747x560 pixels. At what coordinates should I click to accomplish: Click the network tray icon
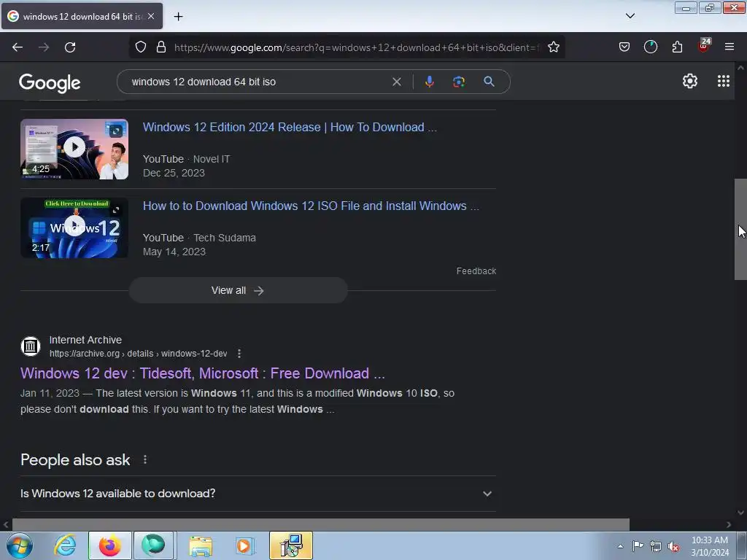coord(656,546)
